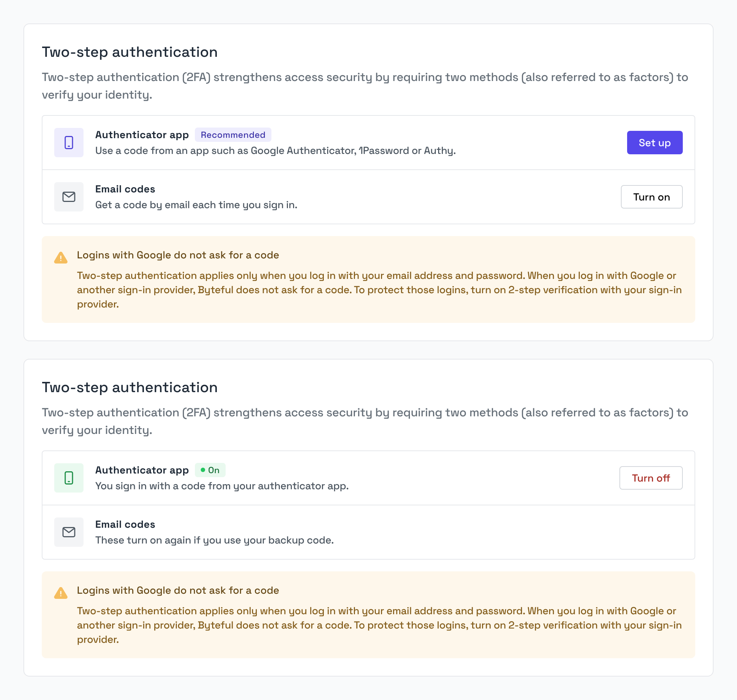The image size is (737, 700).
Task: Turn off the Authenticator app
Action: pos(651,478)
